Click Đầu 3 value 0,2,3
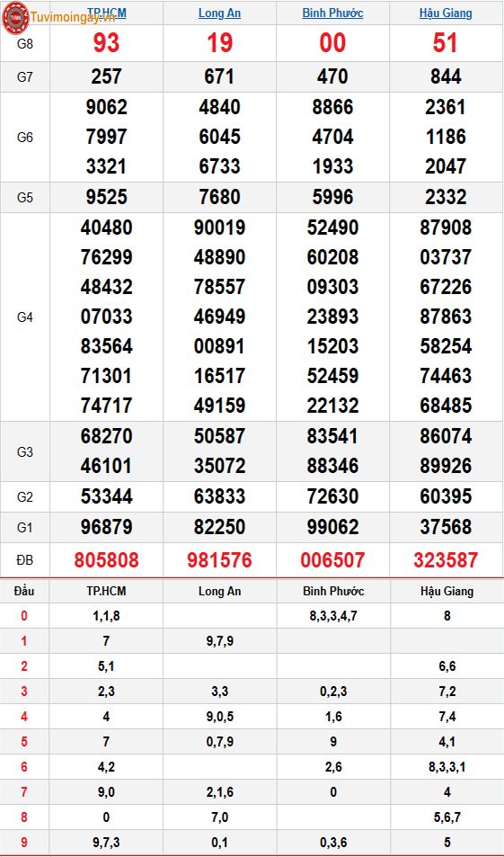 click(x=333, y=692)
